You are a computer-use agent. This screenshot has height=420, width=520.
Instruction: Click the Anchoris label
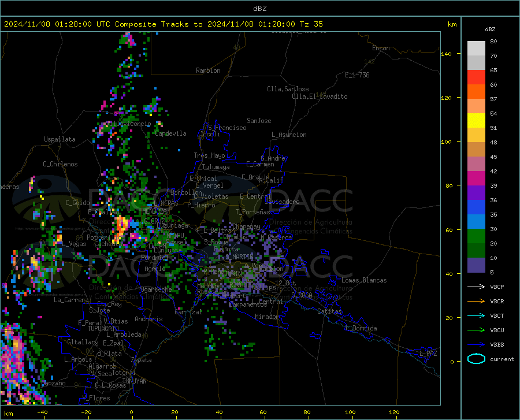click(x=148, y=319)
